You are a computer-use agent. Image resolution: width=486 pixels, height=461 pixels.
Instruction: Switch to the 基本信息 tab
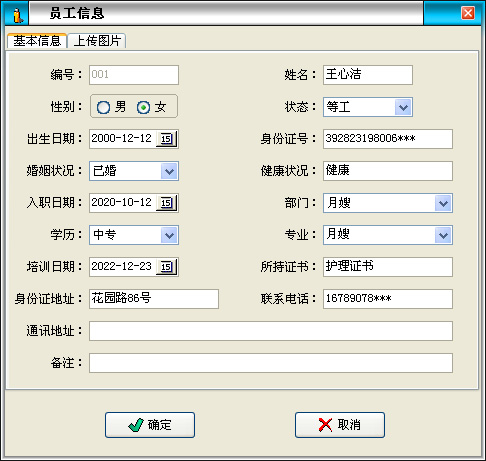click(x=37, y=41)
